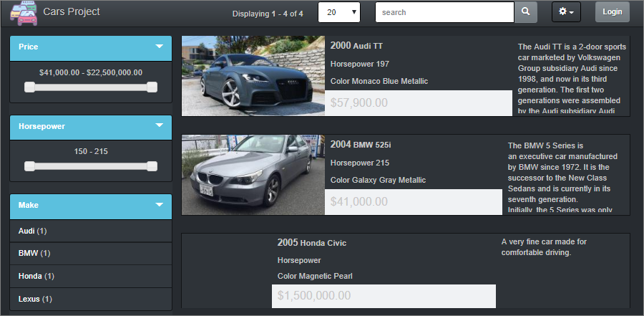
Task: Collapse the Price filter panel arrow
Action: [x=159, y=47]
